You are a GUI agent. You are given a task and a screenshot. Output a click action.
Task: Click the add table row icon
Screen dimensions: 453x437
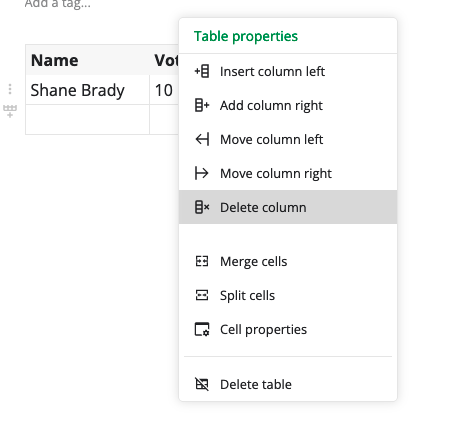point(10,111)
